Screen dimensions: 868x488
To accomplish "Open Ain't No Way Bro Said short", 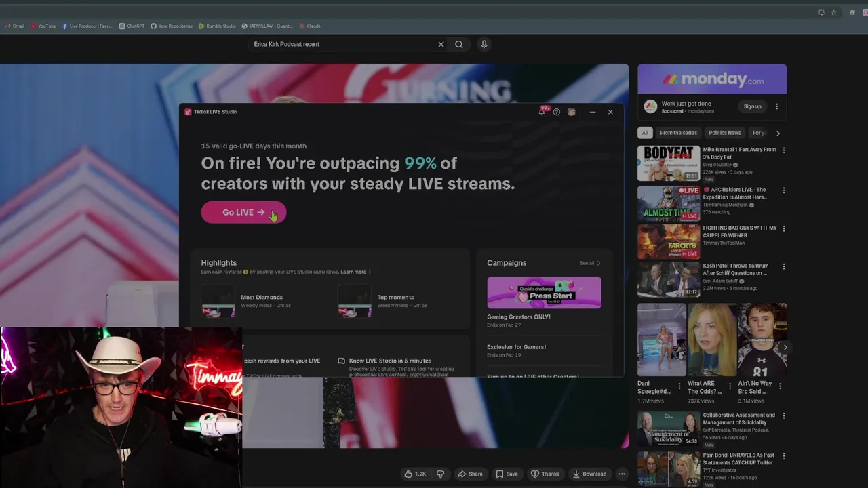I will pyautogui.click(x=762, y=340).
